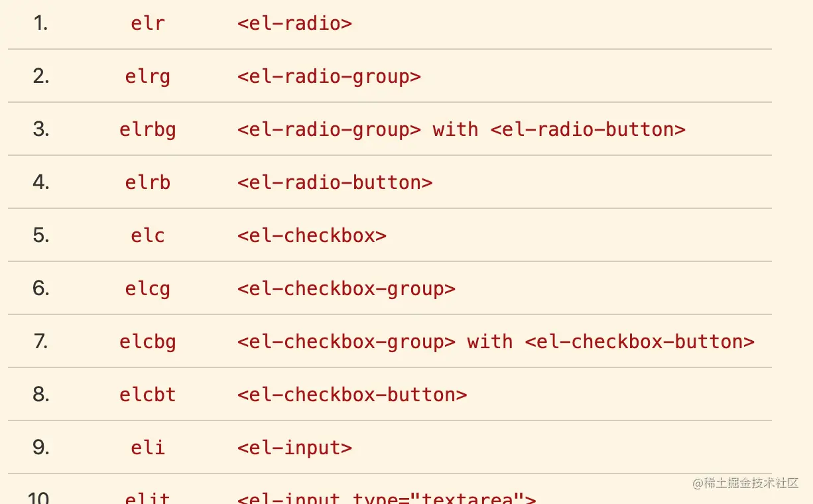Click the <el-radio-button> description in row 4
This screenshot has width=813, height=504.
(x=335, y=182)
